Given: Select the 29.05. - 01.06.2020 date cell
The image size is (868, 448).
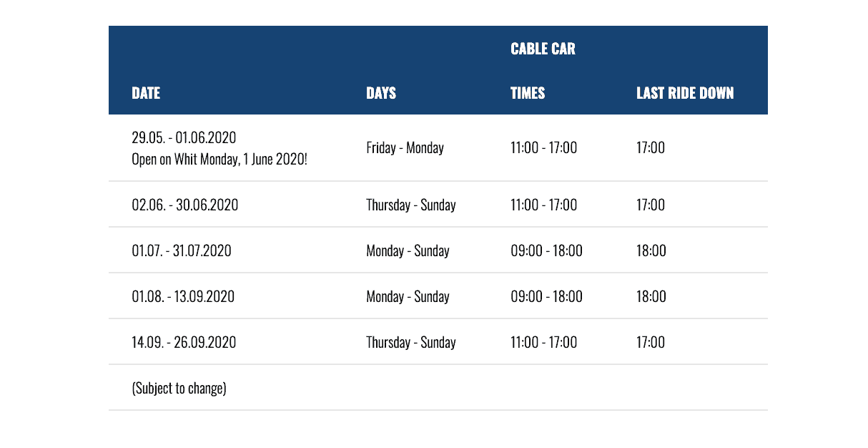Looking at the screenshot, I should click(184, 137).
